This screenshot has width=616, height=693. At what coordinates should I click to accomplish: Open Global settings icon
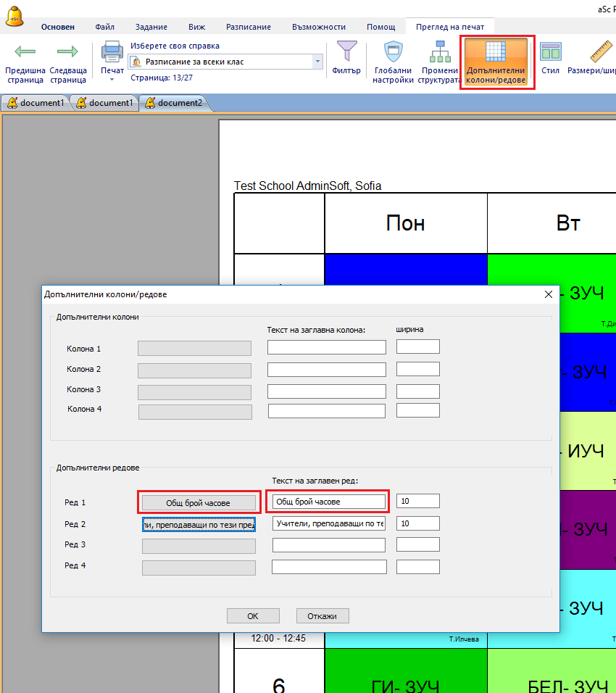pyautogui.click(x=393, y=52)
